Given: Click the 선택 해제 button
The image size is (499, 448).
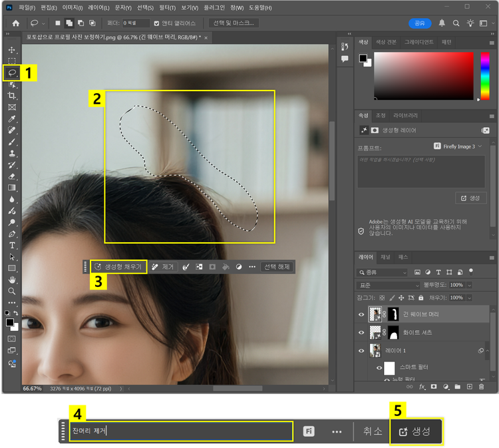Looking at the screenshot, I should [276, 266].
